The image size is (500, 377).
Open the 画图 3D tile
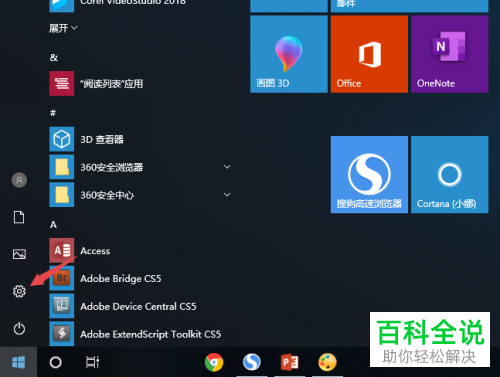click(289, 54)
